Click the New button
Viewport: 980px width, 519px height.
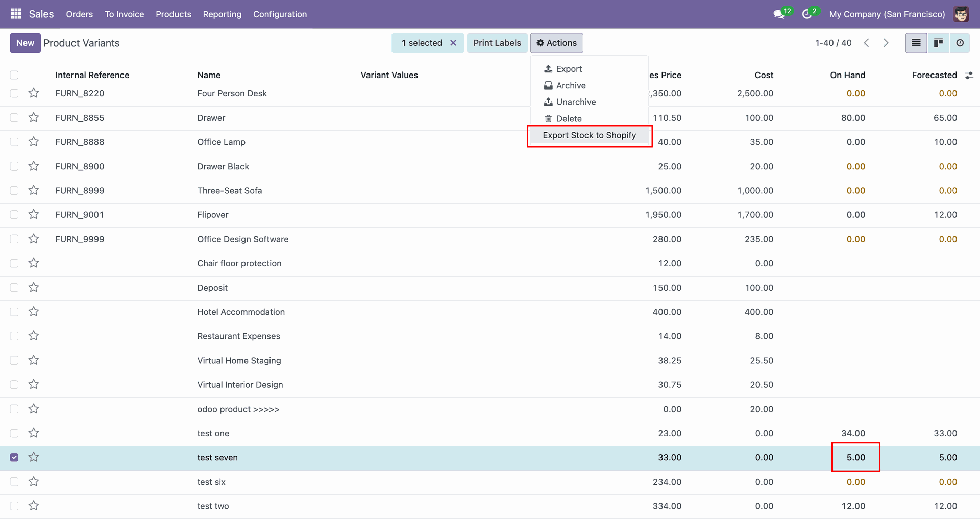pyautogui.click(x=25, y=43)
